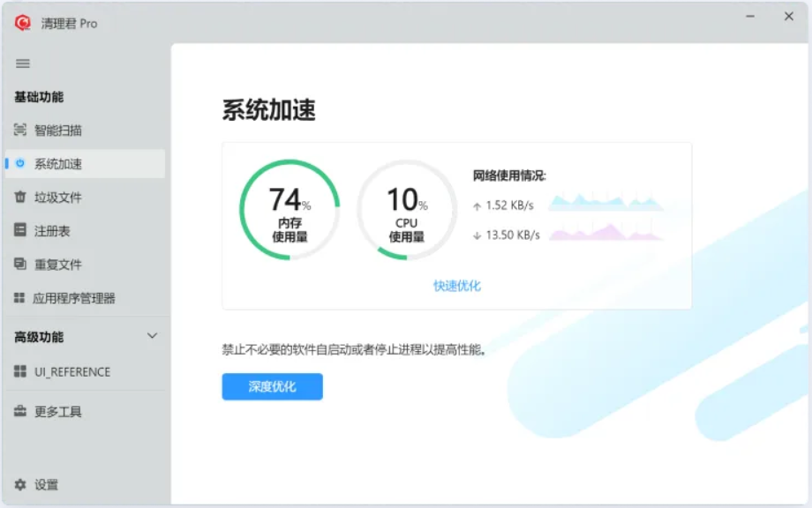Open 重复文件 finder
Image resolution: width=812 pixels, height=508 pixels.
tap(85, 264)
